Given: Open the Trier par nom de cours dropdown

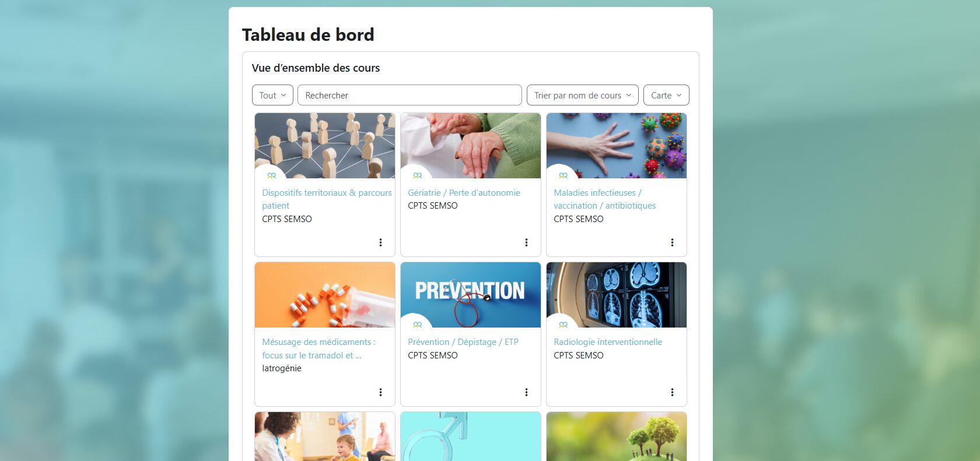Looking at the screenshot, I should (583, 95).
